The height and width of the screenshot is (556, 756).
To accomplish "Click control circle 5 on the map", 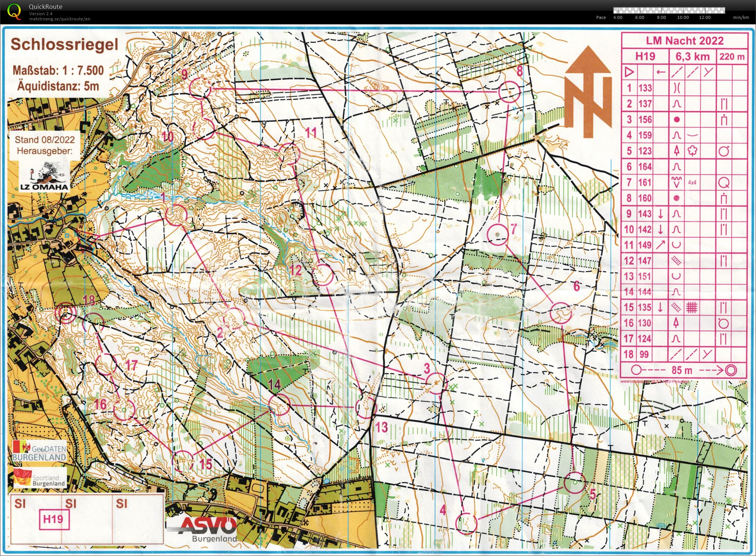I will coord(575,483).
